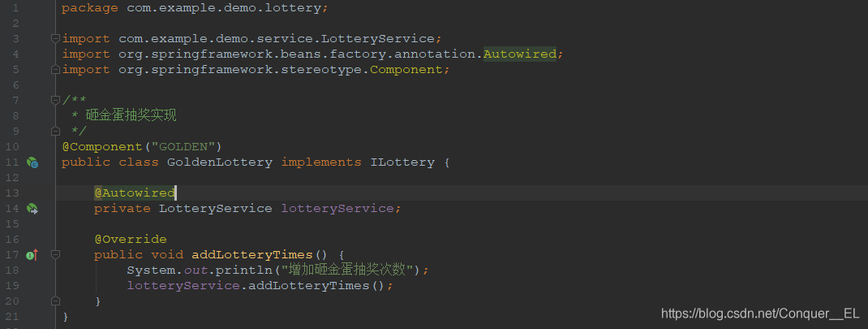Click the ILottery interface name
Viewport: 868px width, 329px height.
pyautogui.click(x=402, y=162)
